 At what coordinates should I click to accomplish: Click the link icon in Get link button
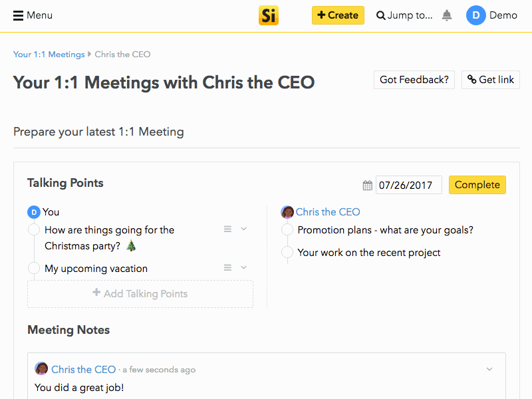[x=473, y=79]
